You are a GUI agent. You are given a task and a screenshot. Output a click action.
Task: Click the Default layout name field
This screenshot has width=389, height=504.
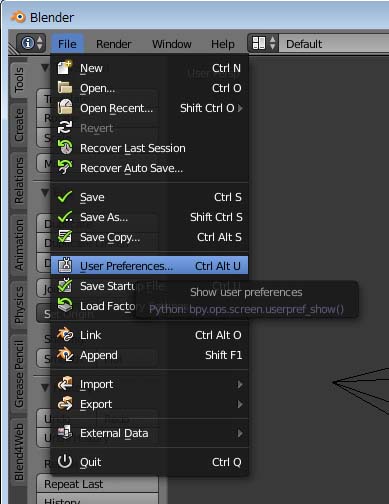pos(334,43)
